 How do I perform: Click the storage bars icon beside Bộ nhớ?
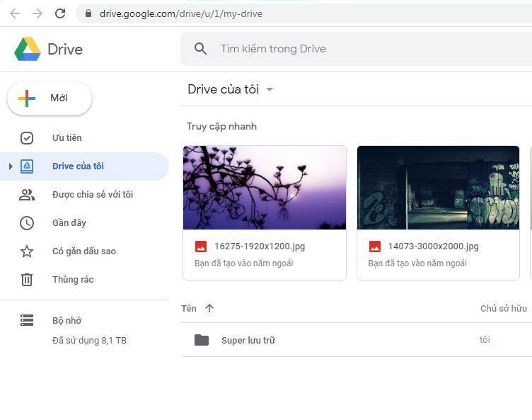pyautogui.click(x=27, y=320)
